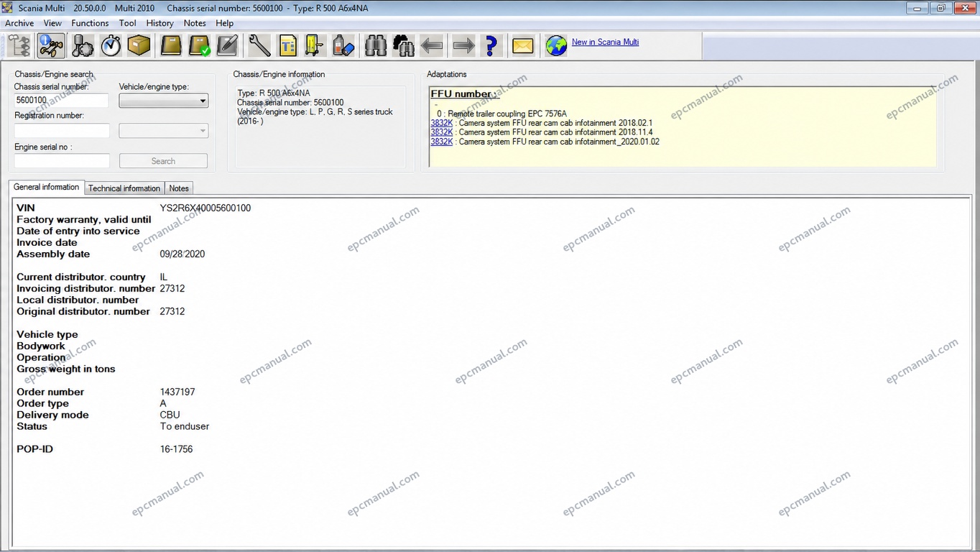Screen dimensions: 980x552
Task: Click the binoculars with cloud icon
Action: pyautogui.click(x=404, y=46)
